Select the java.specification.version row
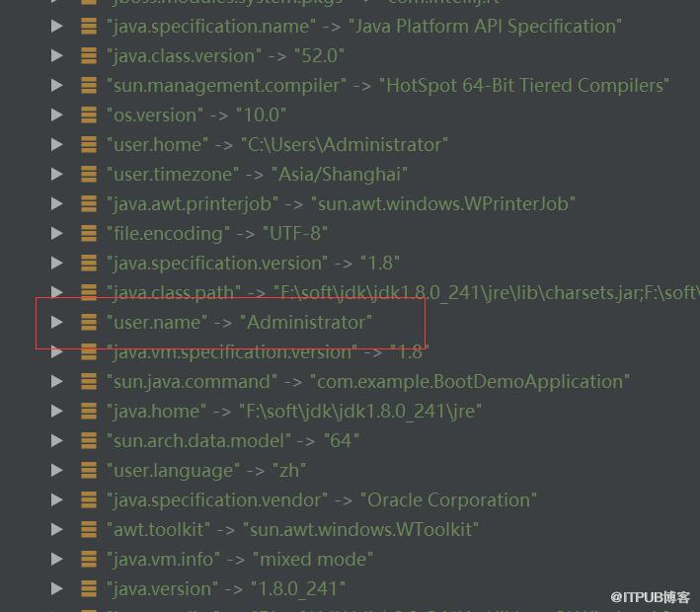This screenshot has height=612, width=700. point(253,264)
